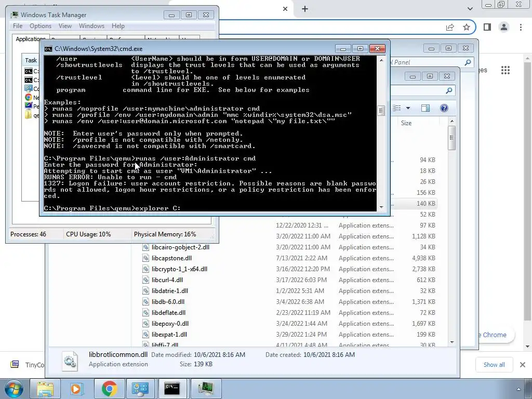Viewport: 532px width, 399px height.
Task: Toggle the Explorer preview pane
Action: coord(425,108)
